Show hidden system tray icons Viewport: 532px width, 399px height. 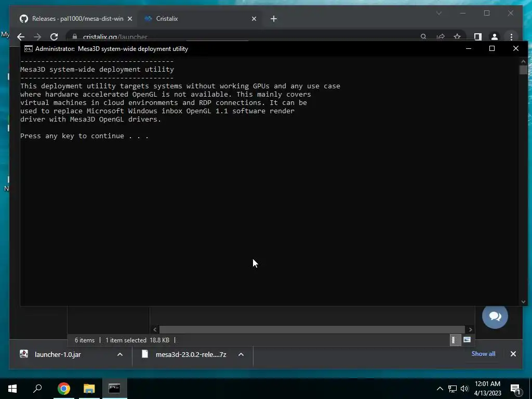(x=440, y=389)
